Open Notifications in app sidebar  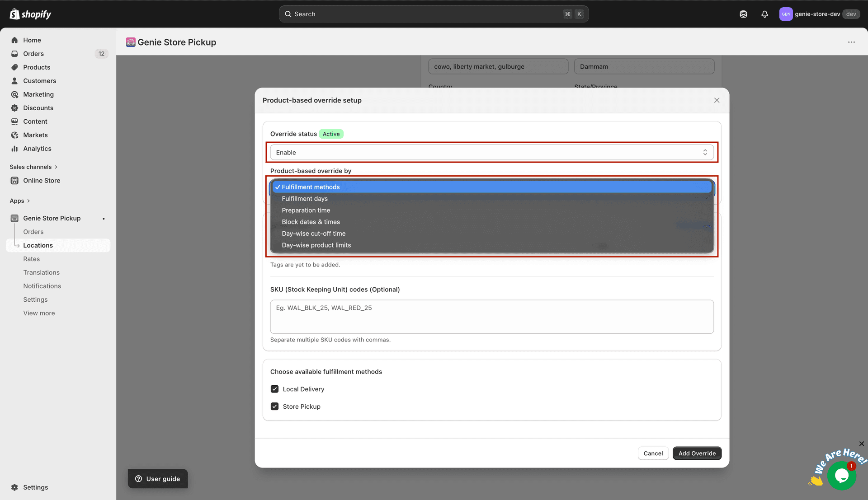pos(42,286)
